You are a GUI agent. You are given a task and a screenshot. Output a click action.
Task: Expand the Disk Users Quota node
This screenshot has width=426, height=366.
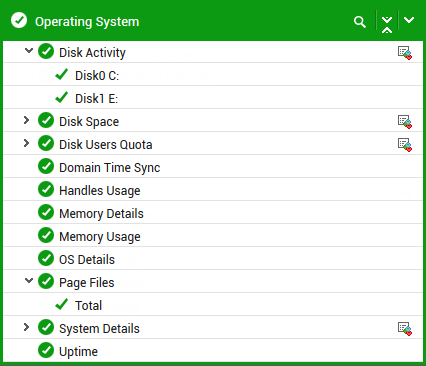(x=27, y=143)
